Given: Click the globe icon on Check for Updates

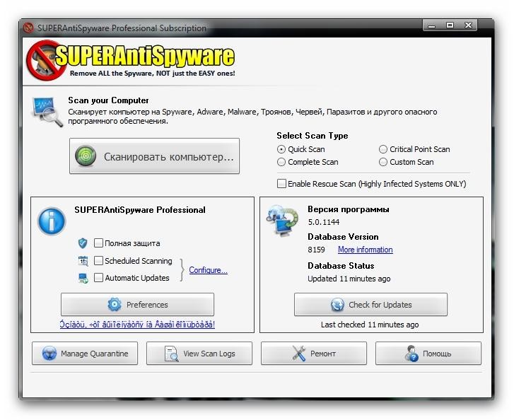Looking at the screenshot, I should tap(337, 305).
